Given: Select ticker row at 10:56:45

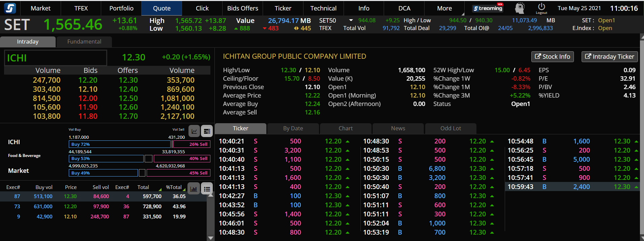Looking at the screenshot, I should point(572,159).
